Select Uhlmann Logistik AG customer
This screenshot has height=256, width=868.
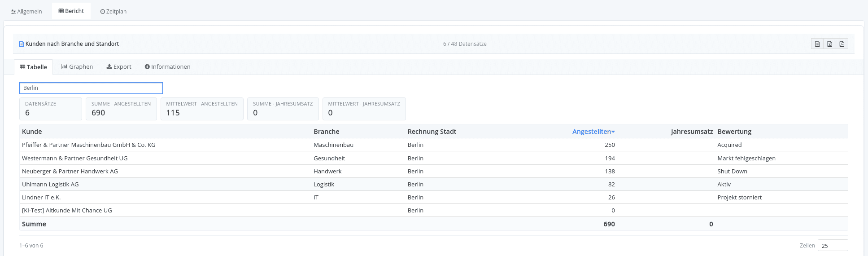tap(50, 184)
